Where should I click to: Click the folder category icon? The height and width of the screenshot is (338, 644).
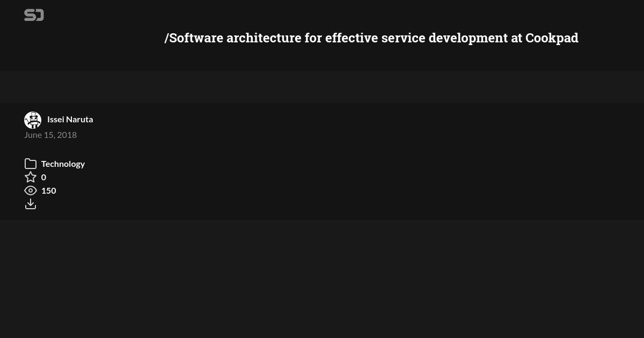tap(31, 164)
